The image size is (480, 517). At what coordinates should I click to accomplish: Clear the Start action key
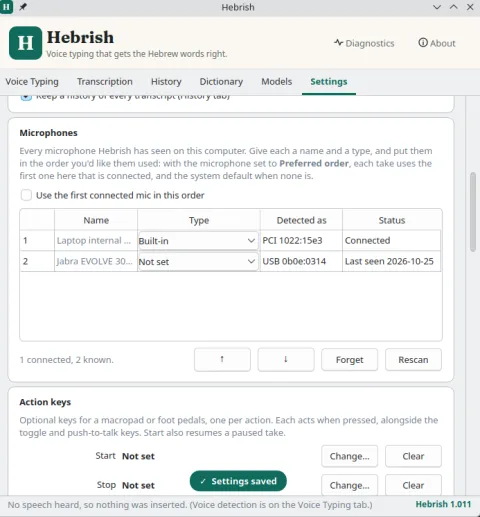click(x=413, y=456)
